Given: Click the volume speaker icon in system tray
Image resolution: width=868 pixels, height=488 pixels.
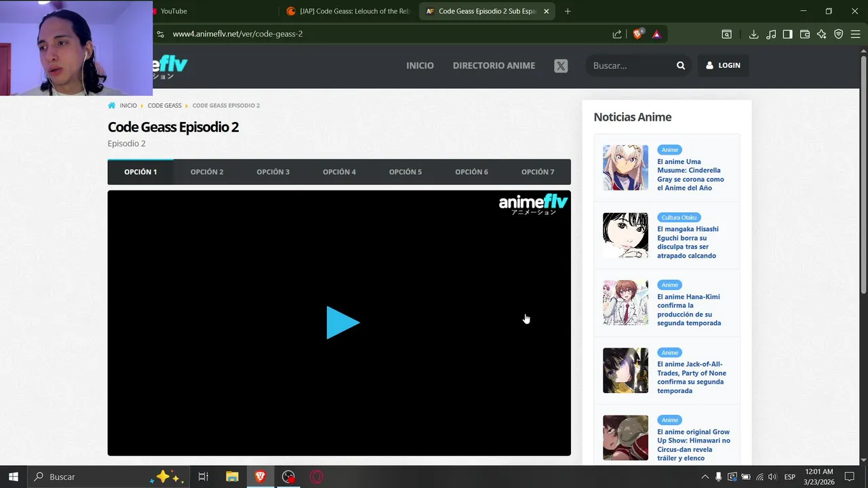Looking at the screenshot, I should coord(772,477).
